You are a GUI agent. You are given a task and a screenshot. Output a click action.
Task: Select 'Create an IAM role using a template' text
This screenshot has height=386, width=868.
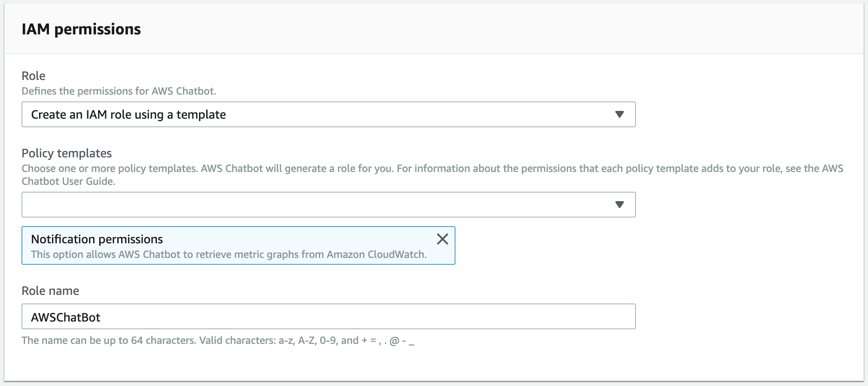128,114
